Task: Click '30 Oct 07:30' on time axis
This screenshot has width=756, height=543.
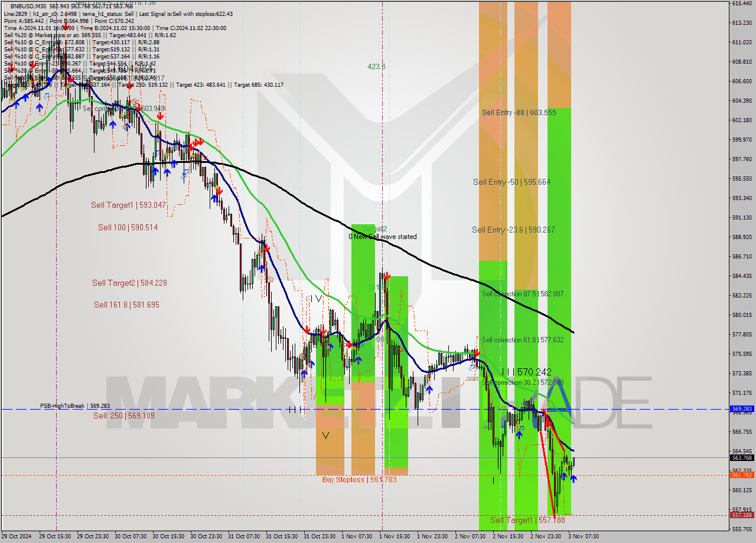Action: 131,537
